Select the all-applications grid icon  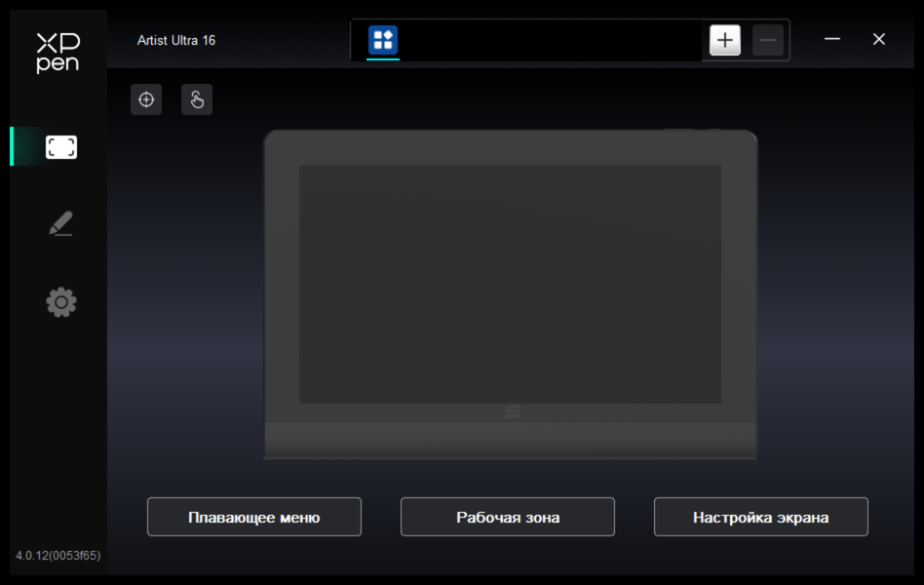coord(383,40)
